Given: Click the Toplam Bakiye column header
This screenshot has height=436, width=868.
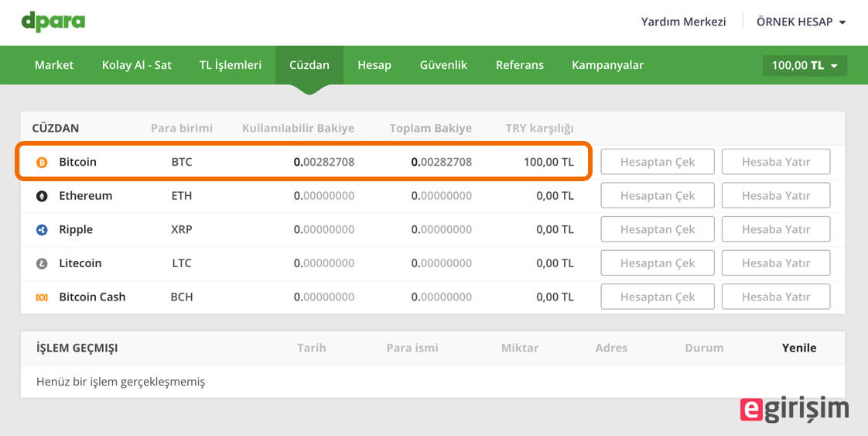Looking at the screenshot, I should pos(431,129).
